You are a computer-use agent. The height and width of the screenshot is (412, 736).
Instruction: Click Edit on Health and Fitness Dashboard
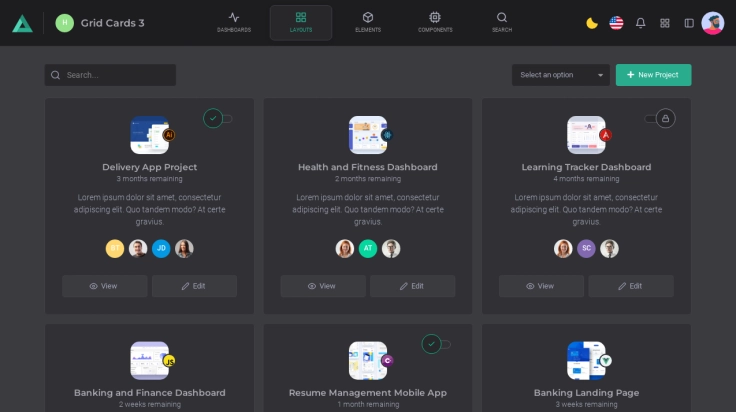pyautogui.click(x=412, y=286)
